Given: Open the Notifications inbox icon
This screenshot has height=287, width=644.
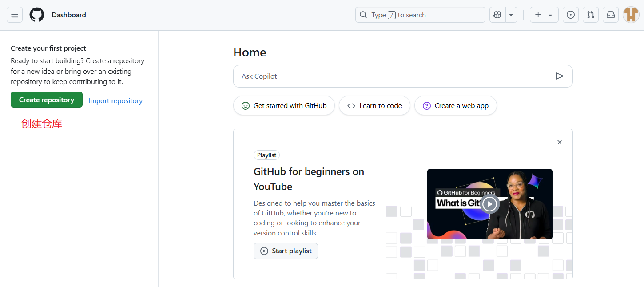Looking at the screenshot, I should point(611,15).
